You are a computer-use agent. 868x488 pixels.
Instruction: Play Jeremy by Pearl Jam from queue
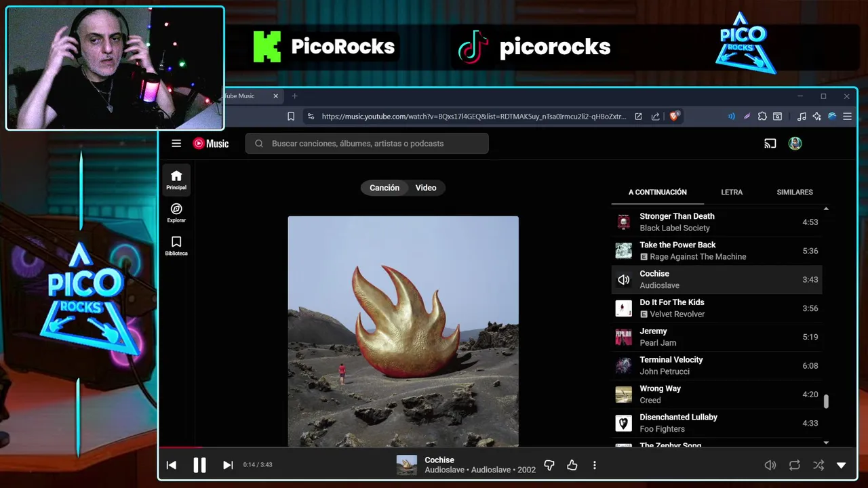click(717, 337)
